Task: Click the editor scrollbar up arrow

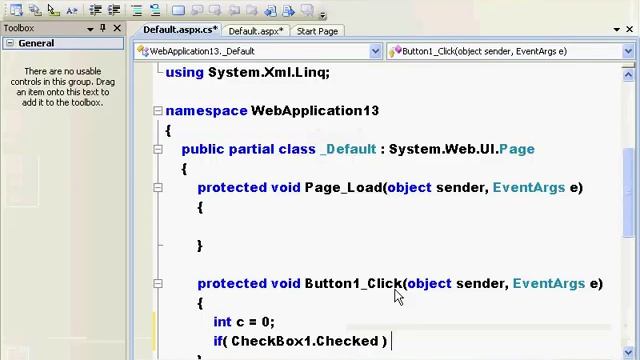Action: tap(629, 75)
